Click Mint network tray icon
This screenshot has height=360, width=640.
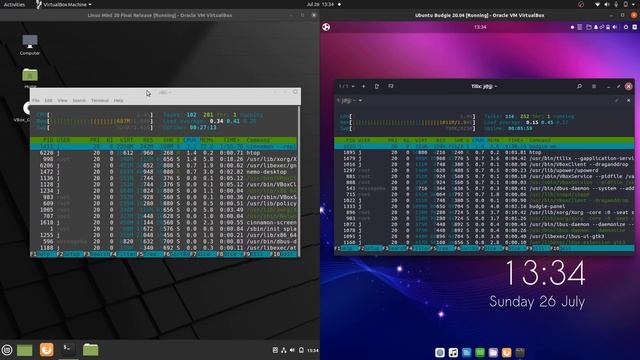point(284,350)
